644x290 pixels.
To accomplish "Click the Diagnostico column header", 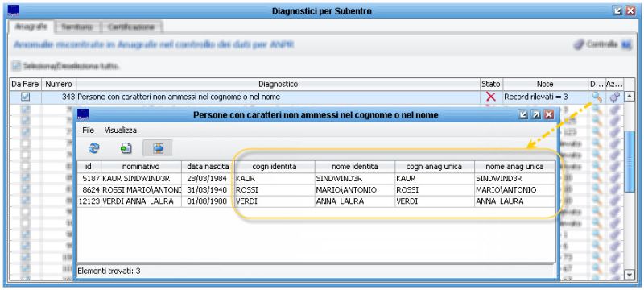I will click(278, 85).
